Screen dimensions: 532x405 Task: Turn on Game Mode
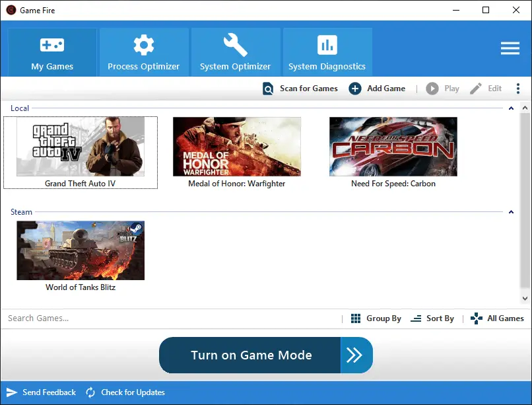(250, 355)
